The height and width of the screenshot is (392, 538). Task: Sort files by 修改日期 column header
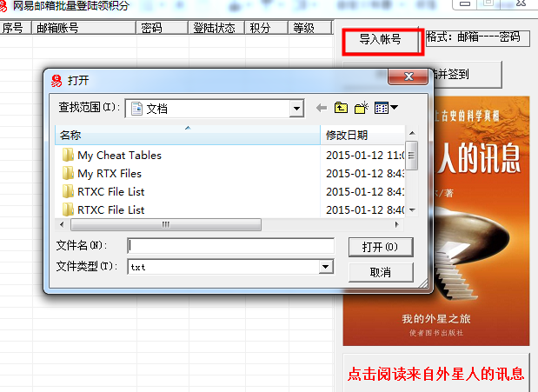(x=363, y=135)
